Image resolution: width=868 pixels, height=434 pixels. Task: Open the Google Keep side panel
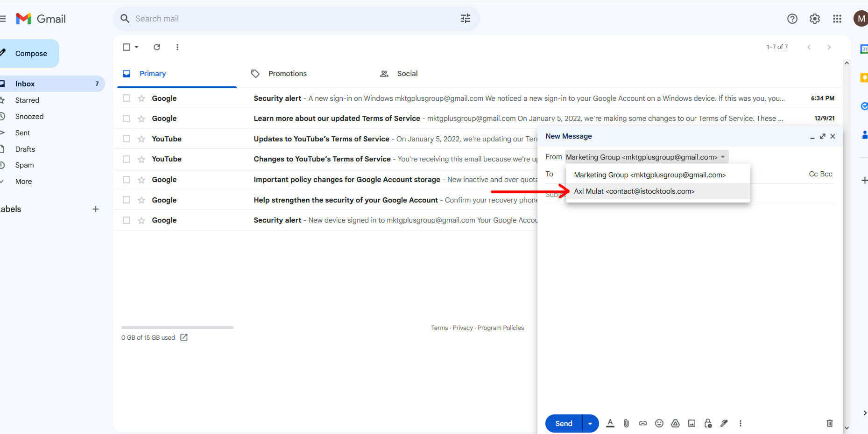point(864,77)
